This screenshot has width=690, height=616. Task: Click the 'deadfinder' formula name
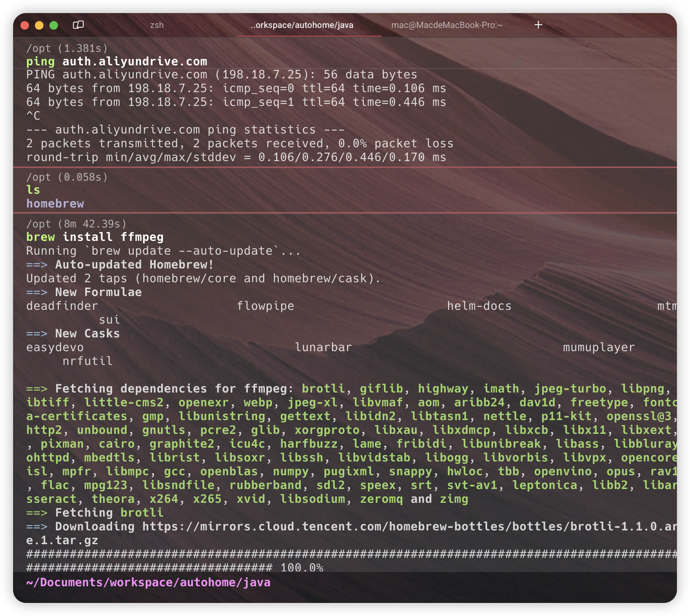[62, 306]
